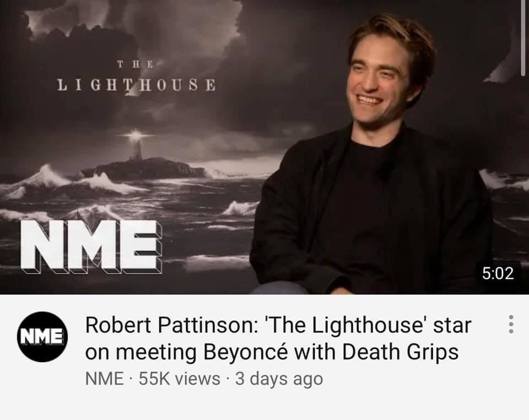Open the three-dot more options menu
Viewport: 529px width, 420px height.
[511, 325]
